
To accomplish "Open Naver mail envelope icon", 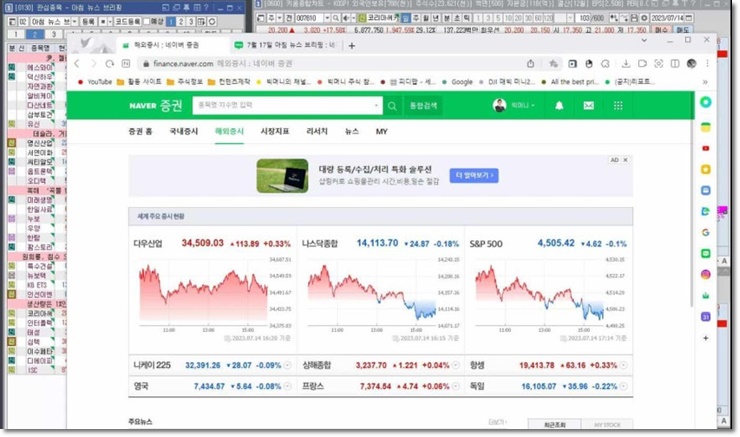I will (x=589, y=105).
